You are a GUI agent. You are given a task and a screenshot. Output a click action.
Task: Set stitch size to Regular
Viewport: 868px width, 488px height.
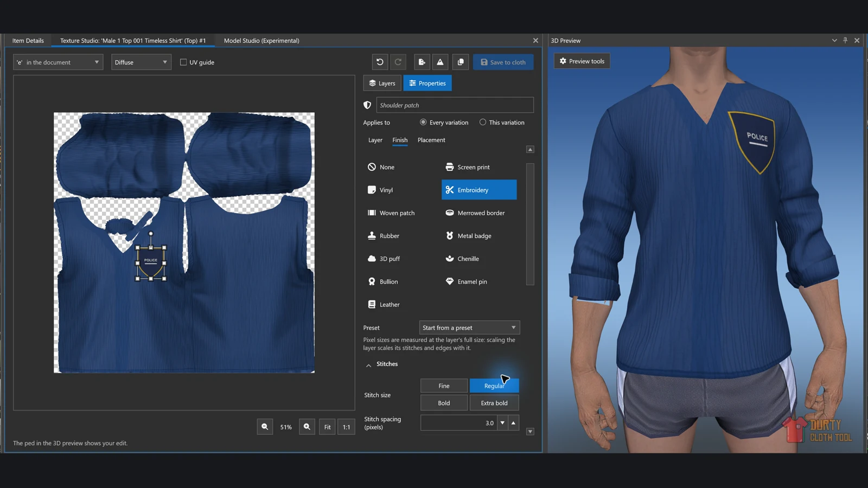(x=494, y=386)
